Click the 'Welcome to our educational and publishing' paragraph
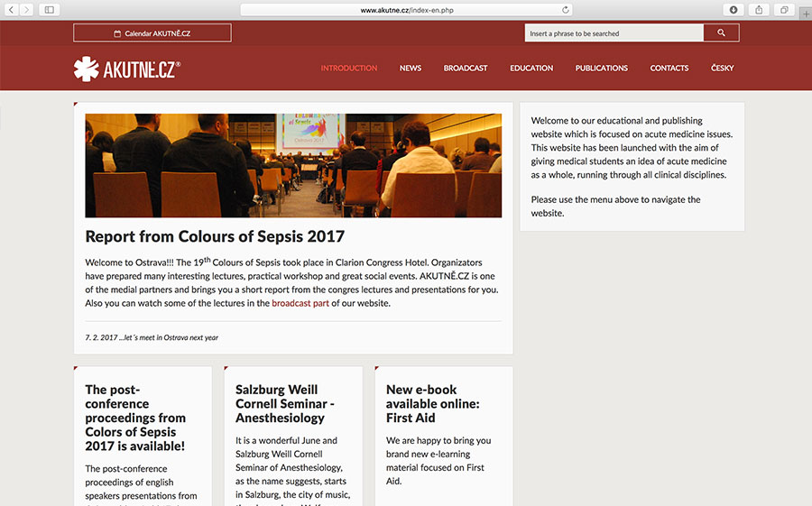 coord(632,148)
